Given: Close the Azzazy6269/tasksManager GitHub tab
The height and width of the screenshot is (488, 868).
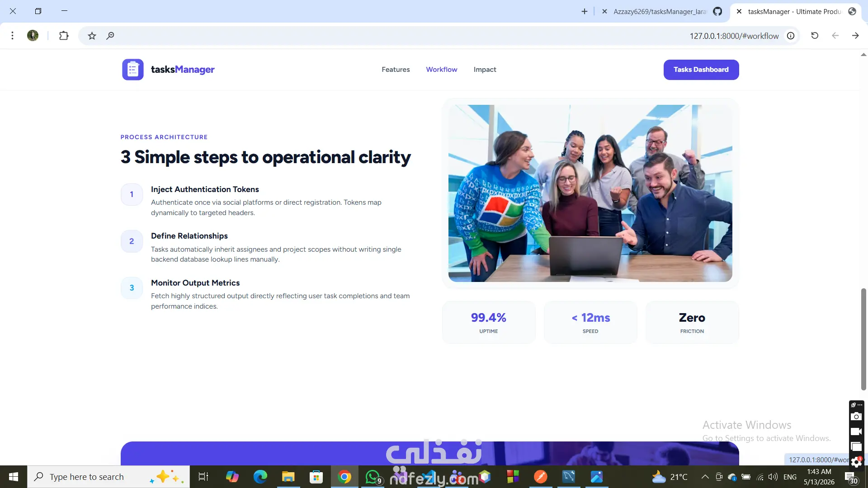Looking at the screenshot, I should pos(604,11).
